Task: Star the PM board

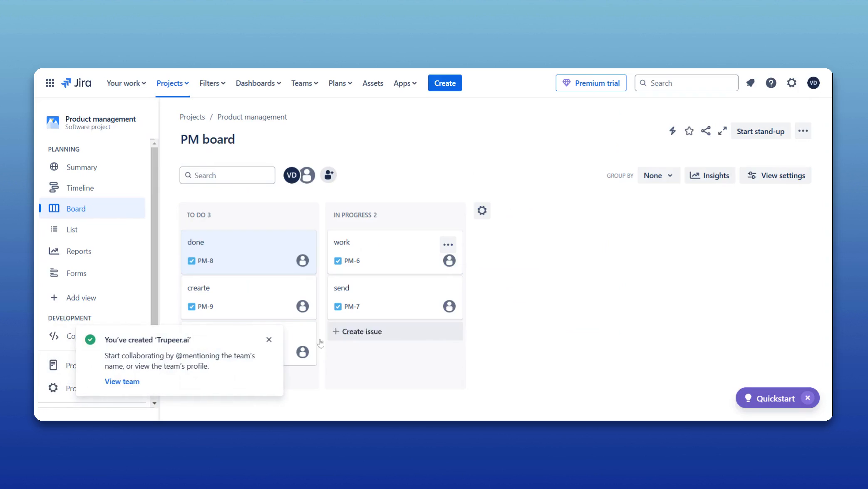Action: [x=689, y=130]
